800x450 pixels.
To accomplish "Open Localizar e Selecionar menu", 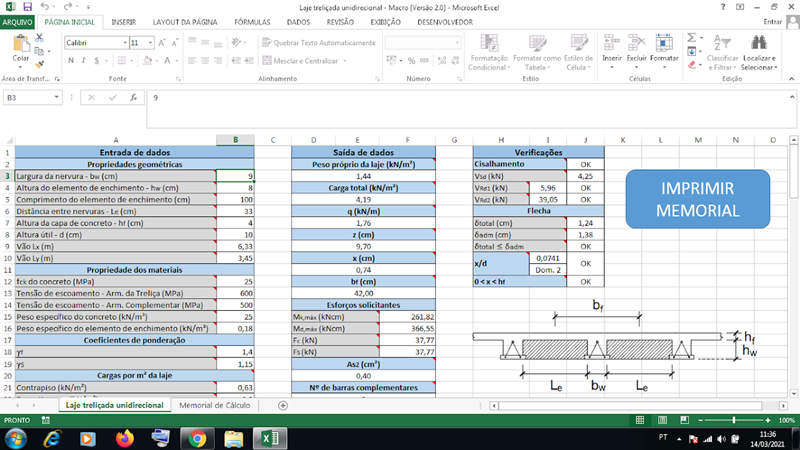I will (x=759, y=53).
